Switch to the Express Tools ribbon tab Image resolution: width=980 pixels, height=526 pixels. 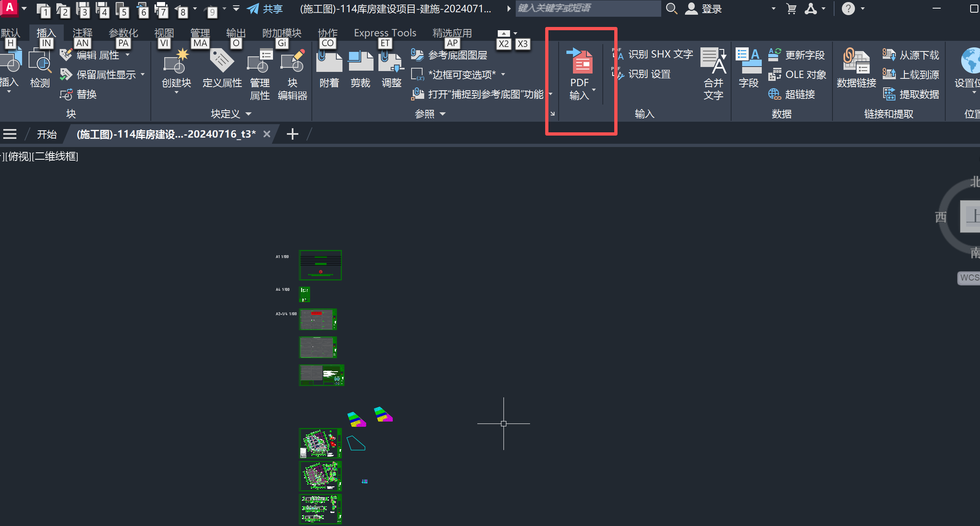[385, 33]
